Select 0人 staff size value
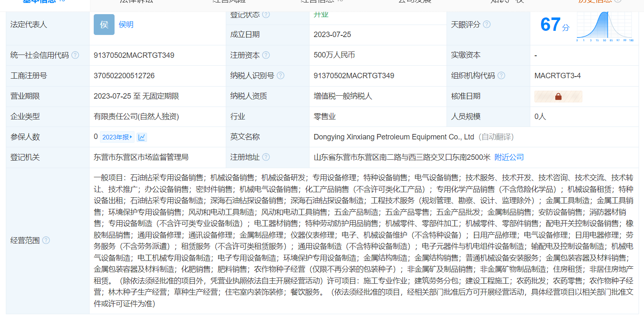 (540, 117)
